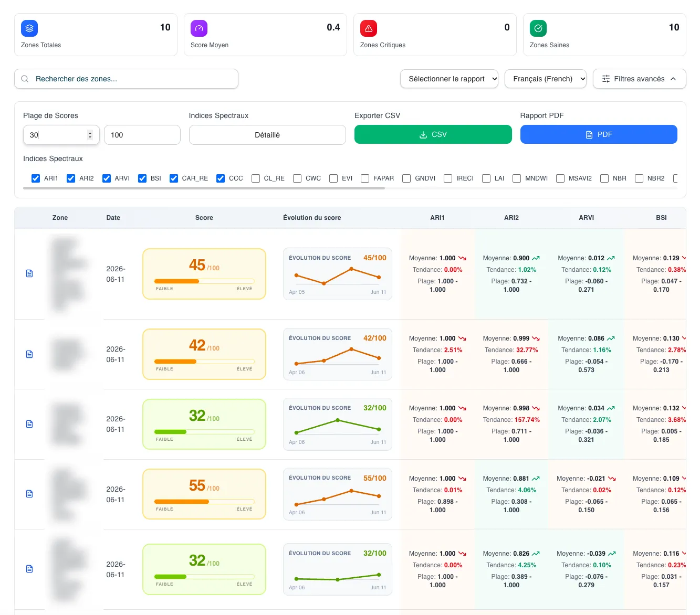Click the sliders icon in Filtres avancés
This screenshot has width=700, height=615.
[x=606, y=79]
